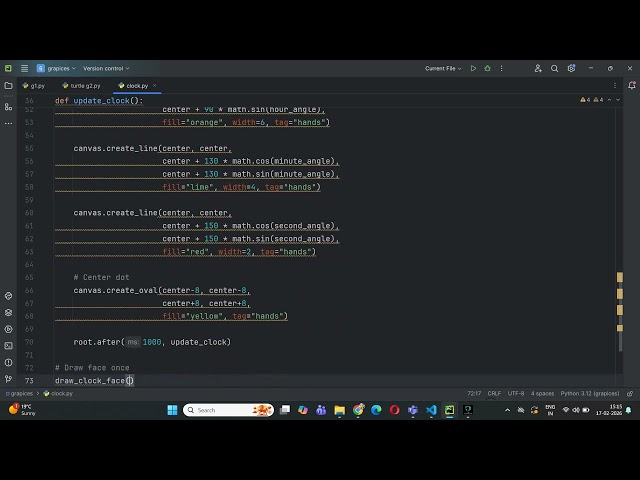Open editor tabs options vertical dots
The width and height of the screenshot is (640, 480).
click(615, 86)
